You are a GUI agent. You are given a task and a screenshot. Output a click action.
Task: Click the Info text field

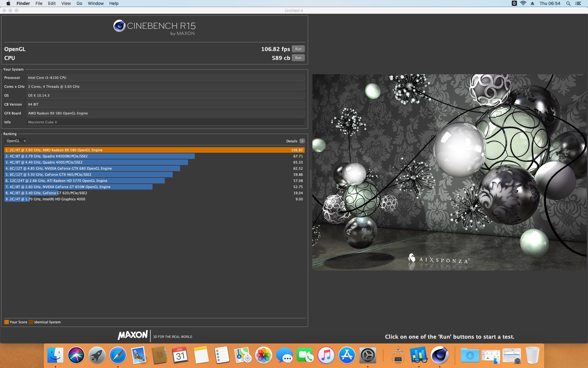pos(165,122)
